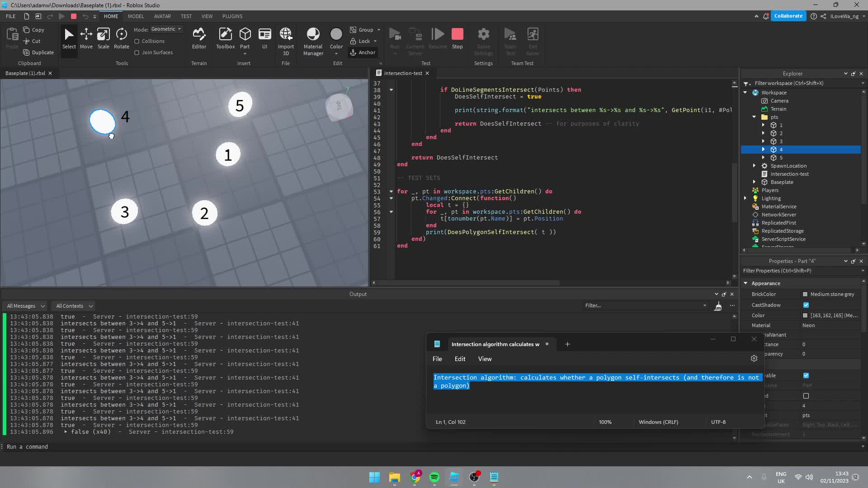Click the output Filter input field

tap(644, 305)
